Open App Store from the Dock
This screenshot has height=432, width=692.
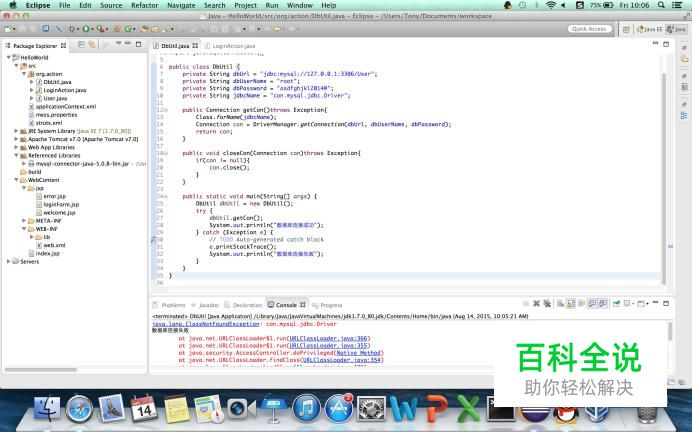pyautogui.click(x=338, y=409)
